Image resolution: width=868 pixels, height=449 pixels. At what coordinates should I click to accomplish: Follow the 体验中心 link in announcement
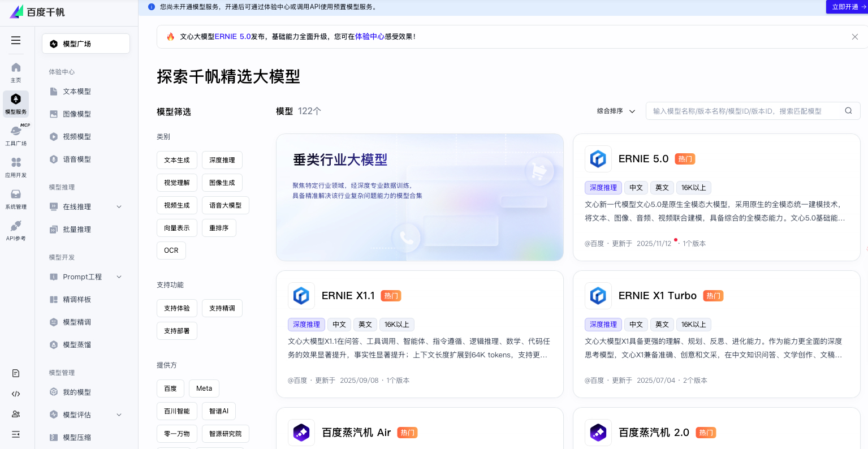coord(369,37)
